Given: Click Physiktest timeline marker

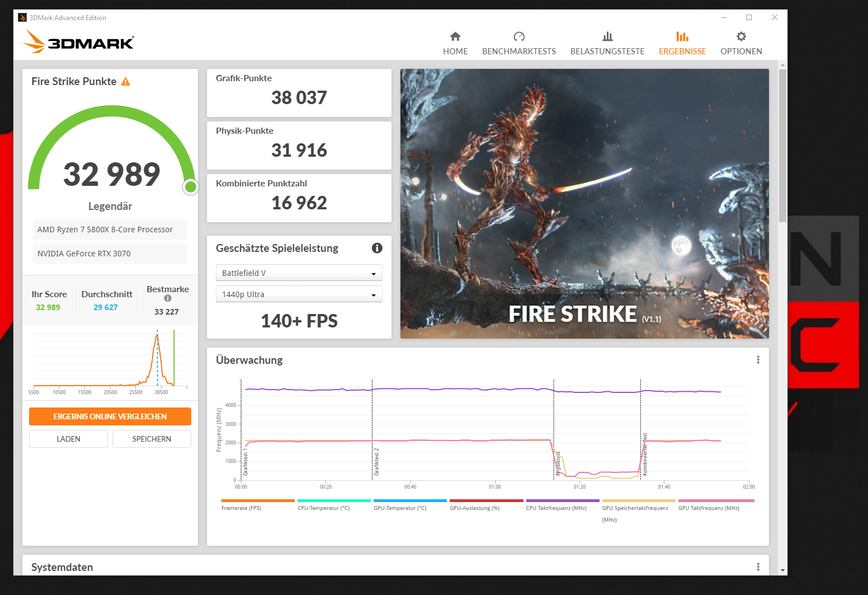Looking at the screenshot, I should coord(558,463).
